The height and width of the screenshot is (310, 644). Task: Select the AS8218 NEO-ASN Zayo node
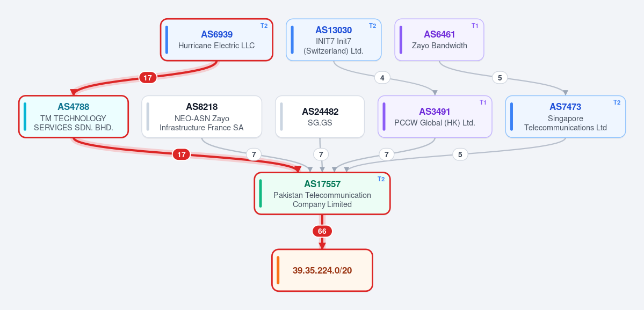pos(201,116)
